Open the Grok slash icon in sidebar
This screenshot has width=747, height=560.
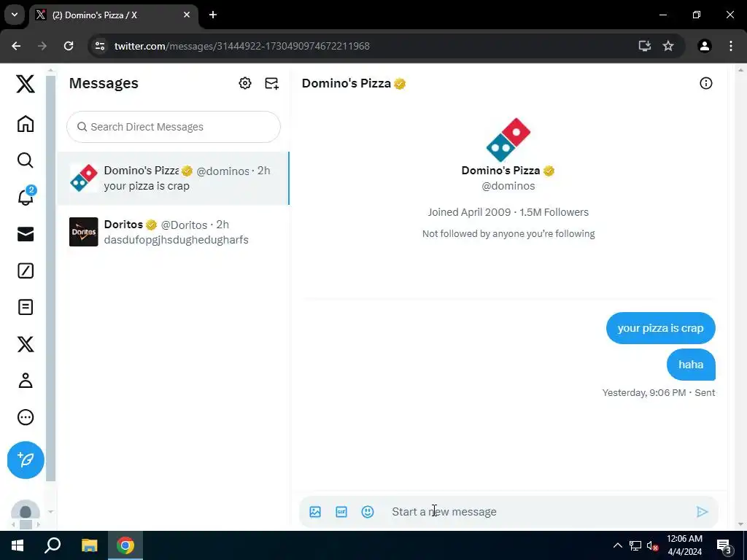26,271
